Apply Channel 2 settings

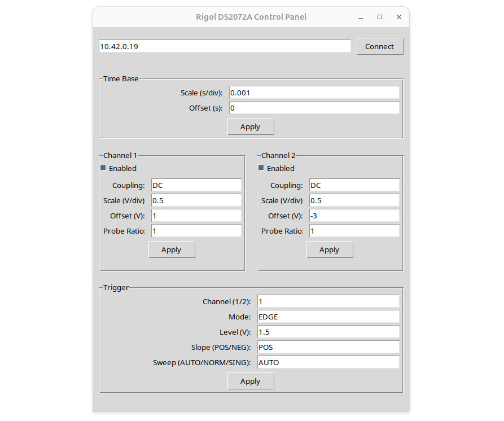(330, 249)
